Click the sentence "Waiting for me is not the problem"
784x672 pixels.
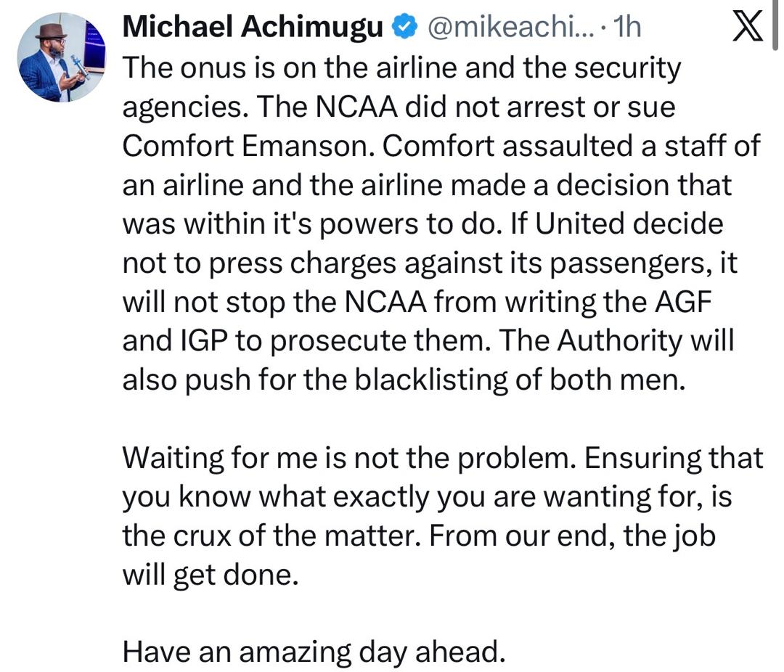click(348, 459)
